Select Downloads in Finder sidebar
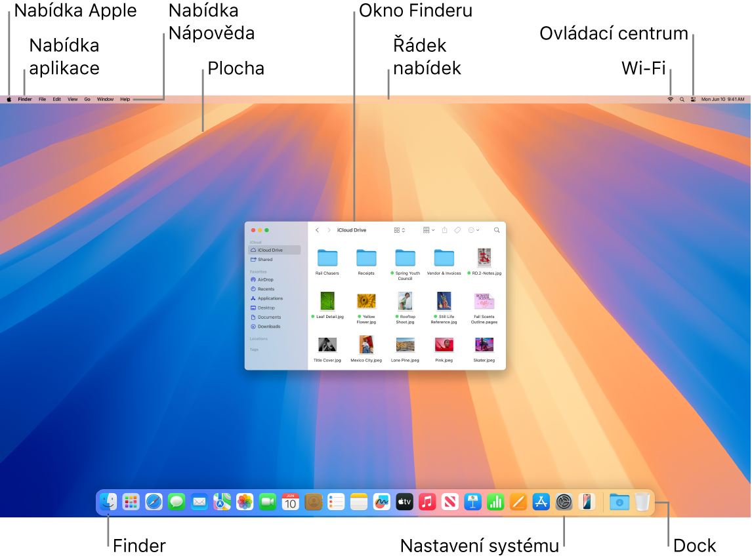Screen dimensions: 752x560 tap(274, 327)
